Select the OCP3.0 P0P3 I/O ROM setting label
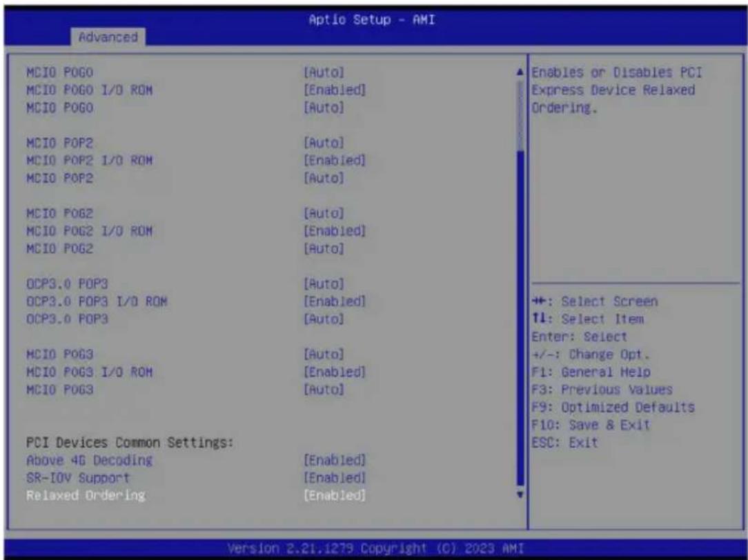Screen dimensions: 748x560 pos(97,301)
